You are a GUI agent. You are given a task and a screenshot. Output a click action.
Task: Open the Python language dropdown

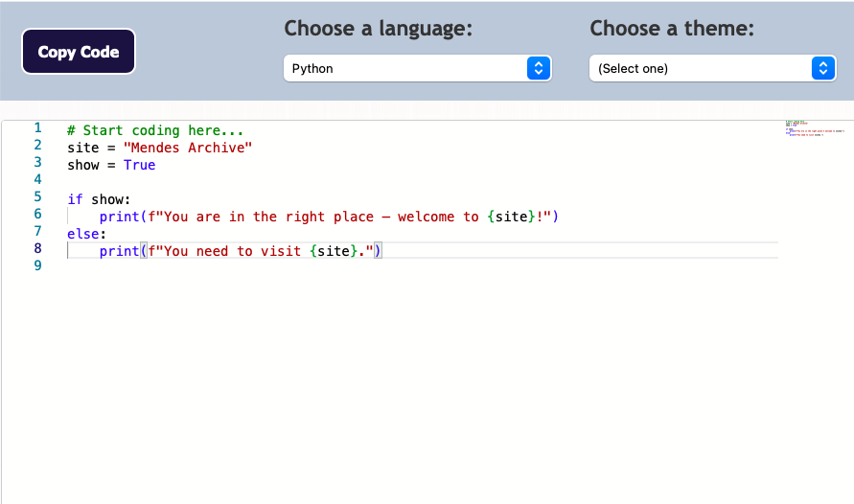(x=418, y=69)
